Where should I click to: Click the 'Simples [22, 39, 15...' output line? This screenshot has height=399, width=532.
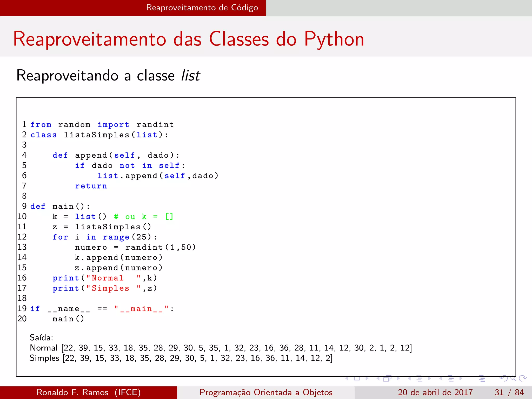coord(181,358)
